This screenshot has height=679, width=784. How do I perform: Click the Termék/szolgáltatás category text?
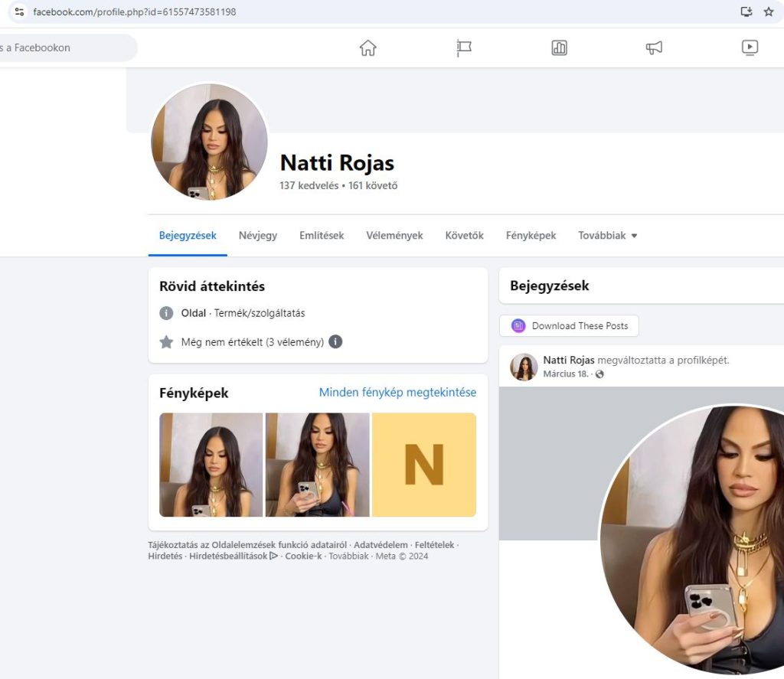click(x=260, y=313)
